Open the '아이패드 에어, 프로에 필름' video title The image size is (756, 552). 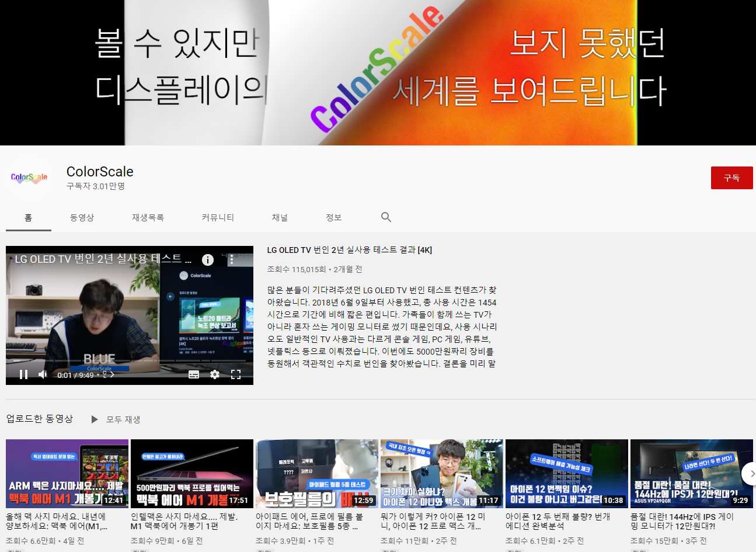[309, 522]
